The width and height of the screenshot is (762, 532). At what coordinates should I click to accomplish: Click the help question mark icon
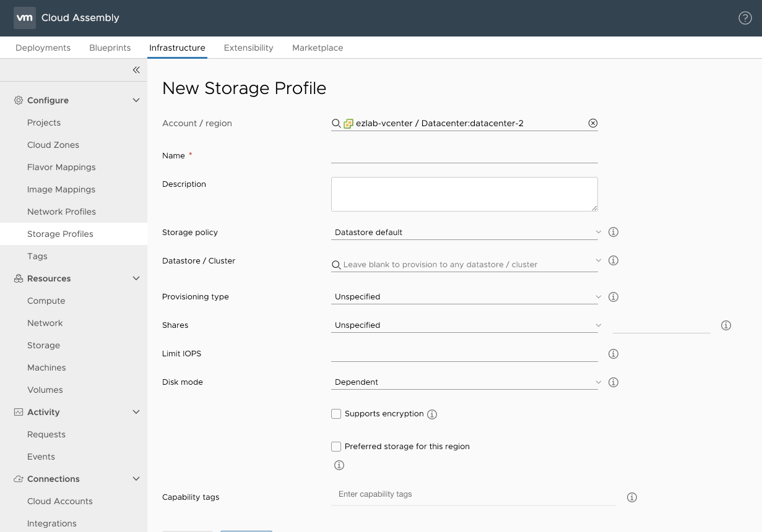(x=745, y=18)
